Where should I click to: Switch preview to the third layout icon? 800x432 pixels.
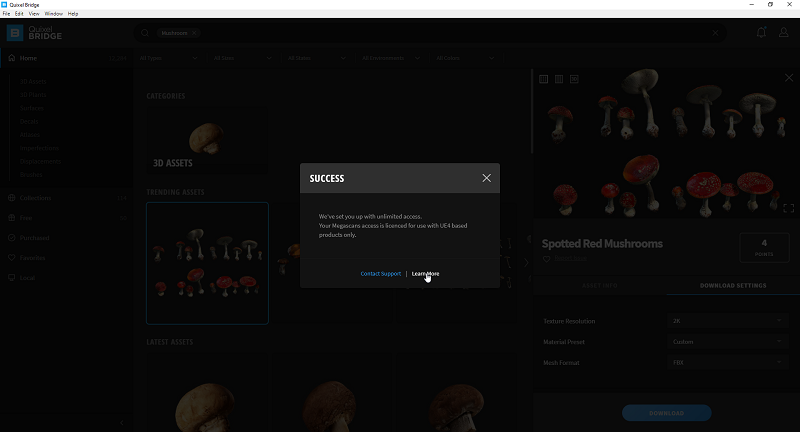tap(574, 79)
